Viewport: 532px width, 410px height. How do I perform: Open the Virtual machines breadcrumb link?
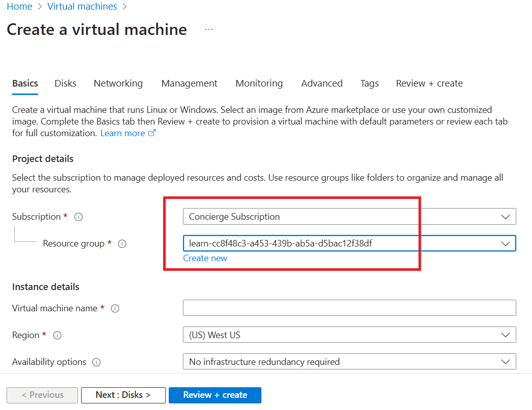(x=82, y=6)
